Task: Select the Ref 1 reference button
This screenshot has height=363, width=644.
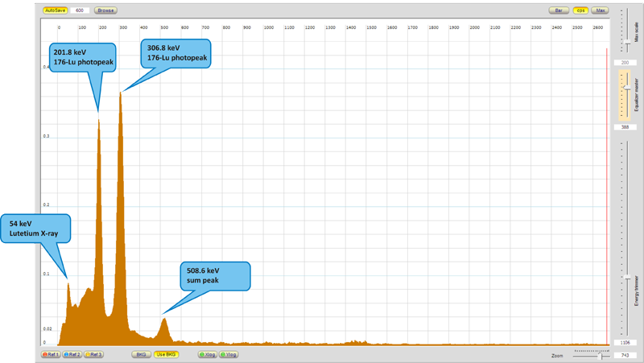Action: pos(51,354)
